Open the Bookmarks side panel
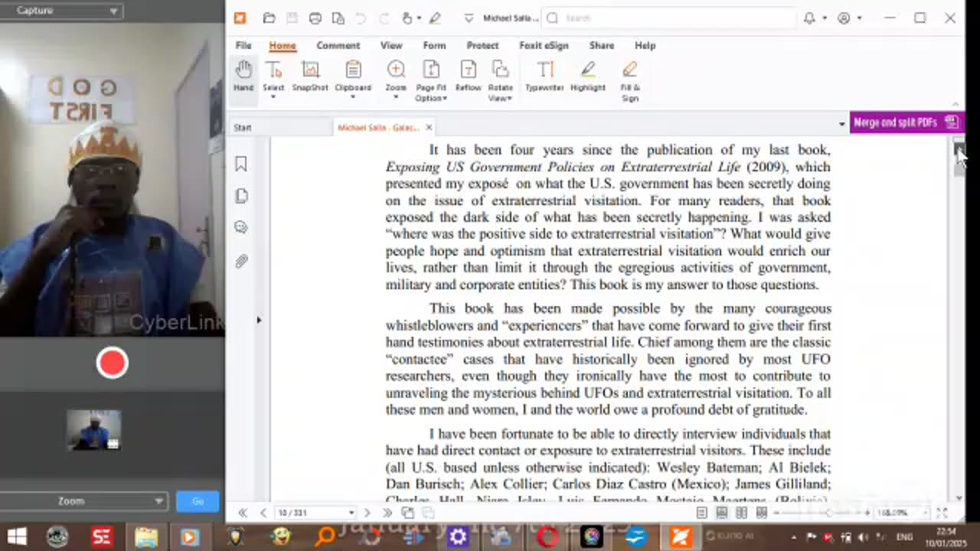The width and height of the screenshot is (980, 551). point(241,164)
